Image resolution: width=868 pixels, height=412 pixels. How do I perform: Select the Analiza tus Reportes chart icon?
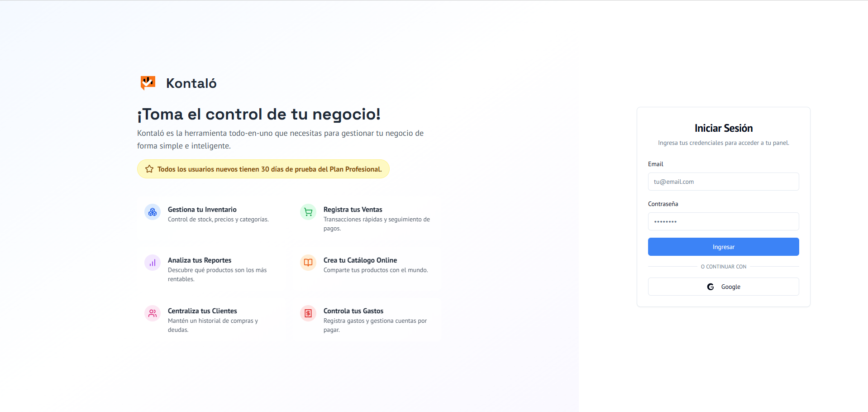(x=152, y=263)
